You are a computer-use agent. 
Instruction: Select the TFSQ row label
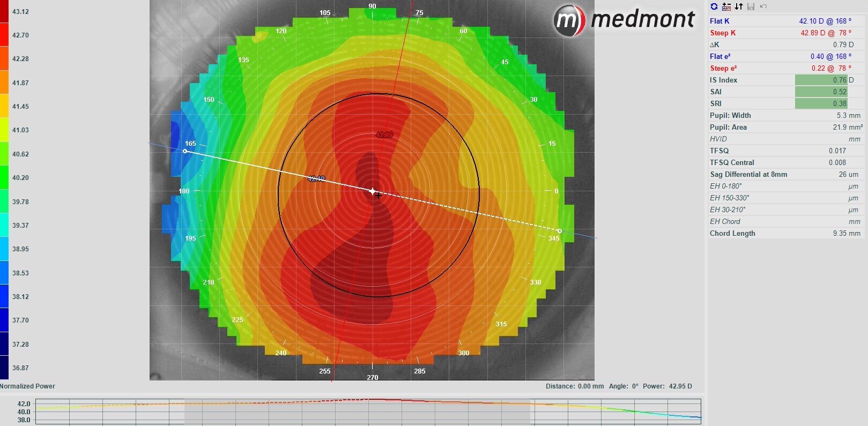719,151
